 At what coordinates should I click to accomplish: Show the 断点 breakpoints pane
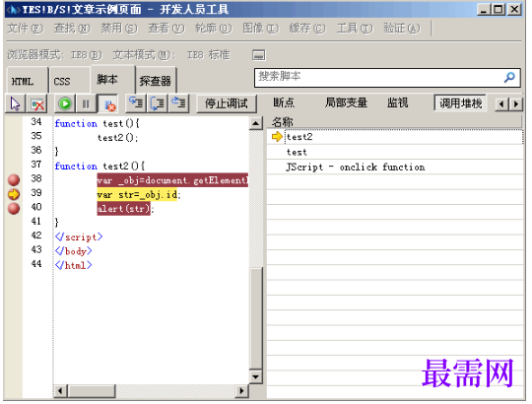[284, 102]
